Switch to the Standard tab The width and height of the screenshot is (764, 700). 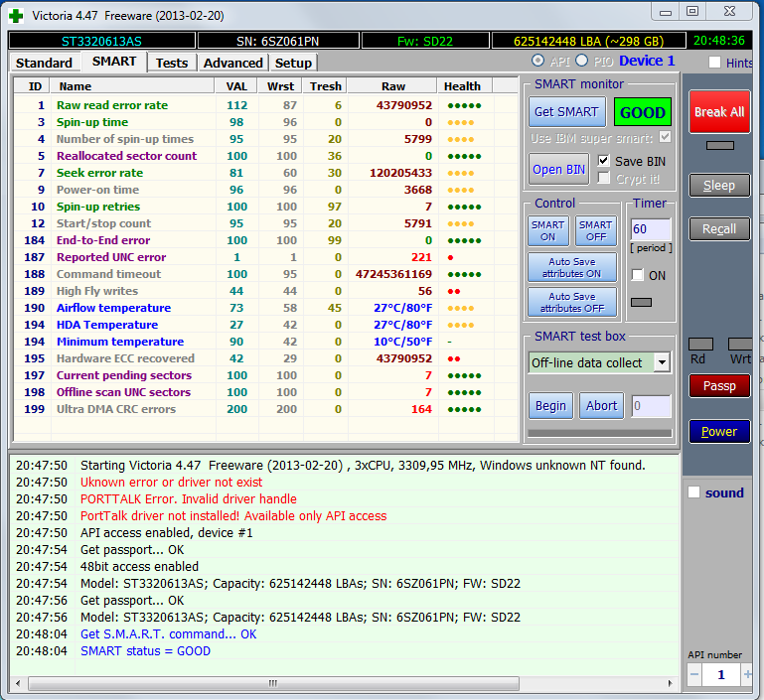[44, 63]
